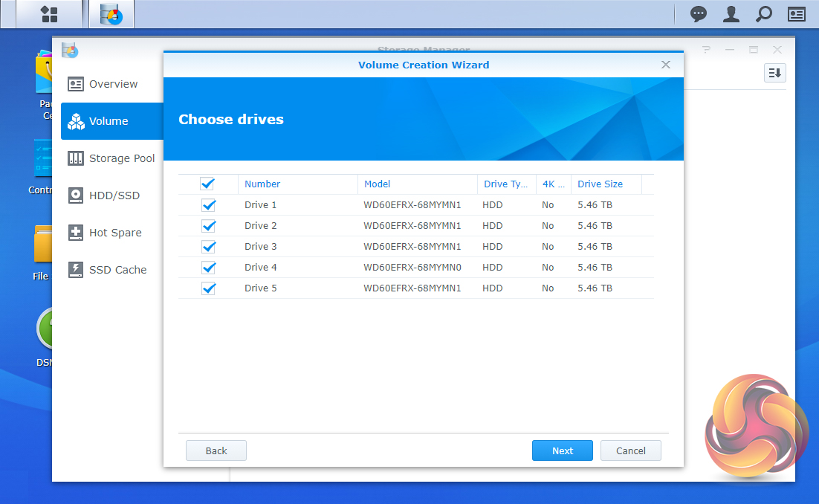Screen dimensions: 819x504
Task: Click the sort order icon button
Action: click(x=774, y=72)
